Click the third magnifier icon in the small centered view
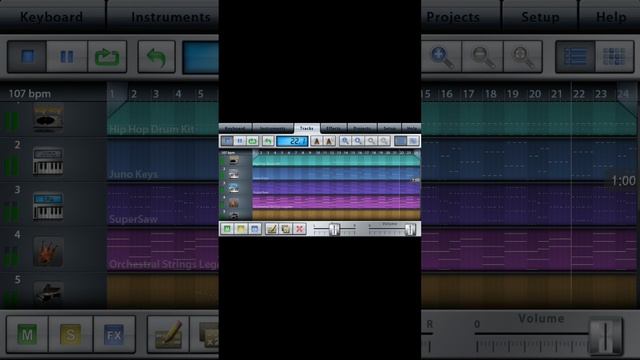640x360 pixels. coord(371,141)
